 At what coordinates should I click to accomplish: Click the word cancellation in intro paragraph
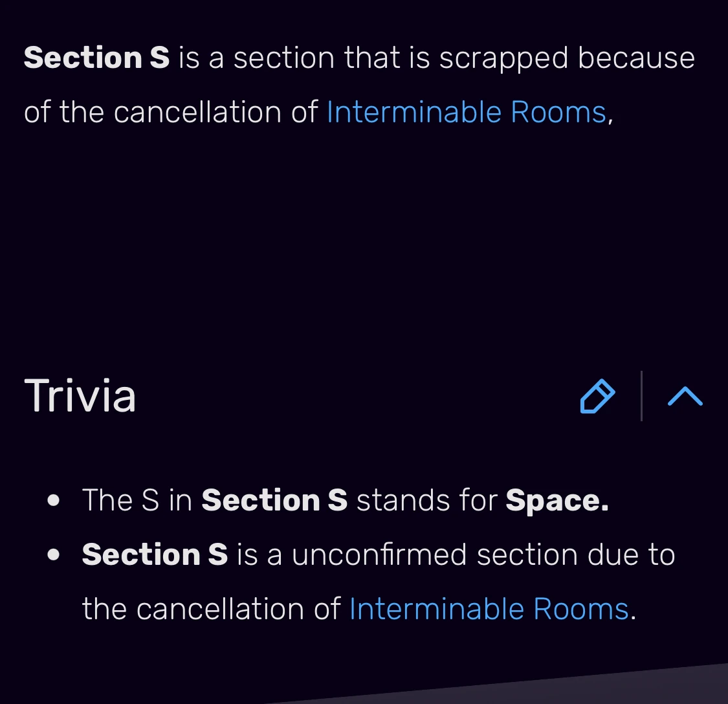pyautogui.click(x=197, y=112)
